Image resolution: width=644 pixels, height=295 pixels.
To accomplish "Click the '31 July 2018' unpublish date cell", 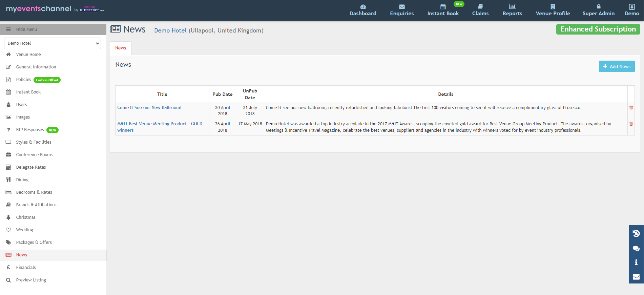I will tap(250, 111).
